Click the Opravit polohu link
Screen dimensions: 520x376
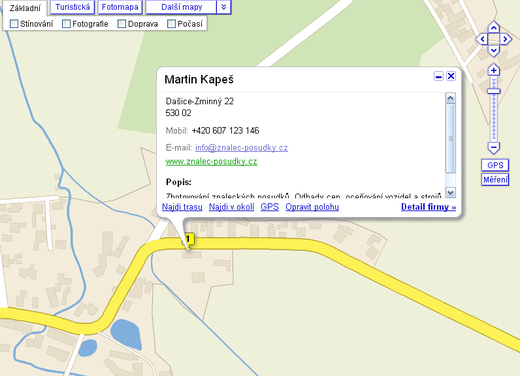[312, 207]
